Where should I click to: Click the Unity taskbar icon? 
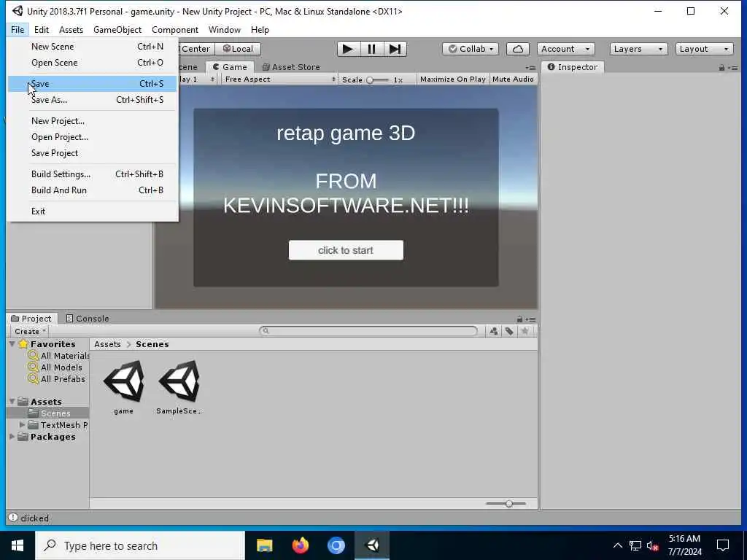[x=372, y=545]
